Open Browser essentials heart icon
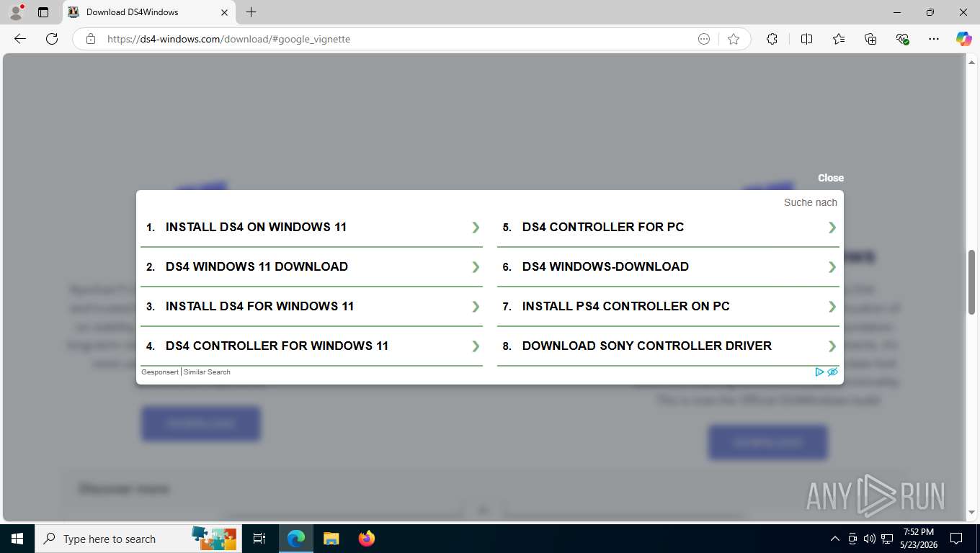The width and height of the screenshot is (980, 553). (902, 39)
